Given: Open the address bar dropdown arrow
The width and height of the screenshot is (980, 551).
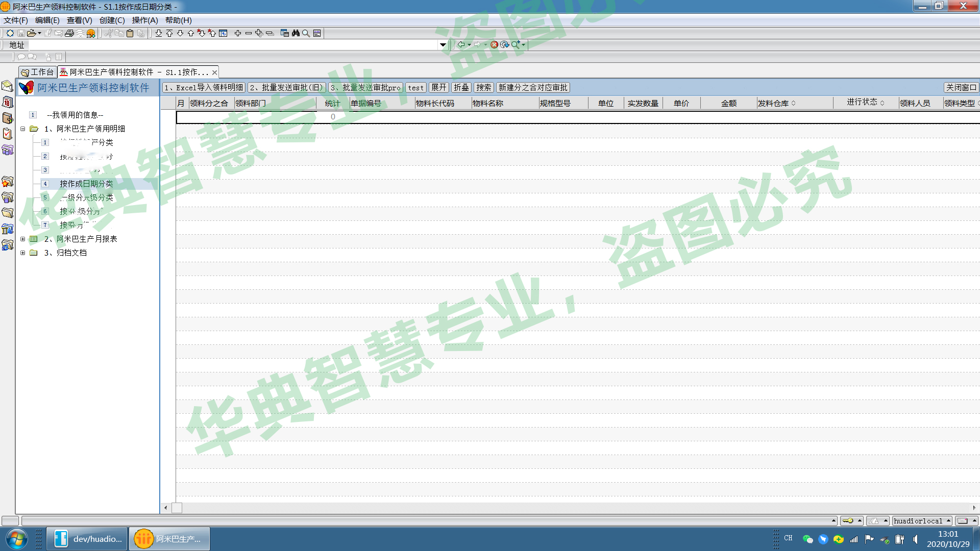Looking at the screenshot, I should 443,45.
